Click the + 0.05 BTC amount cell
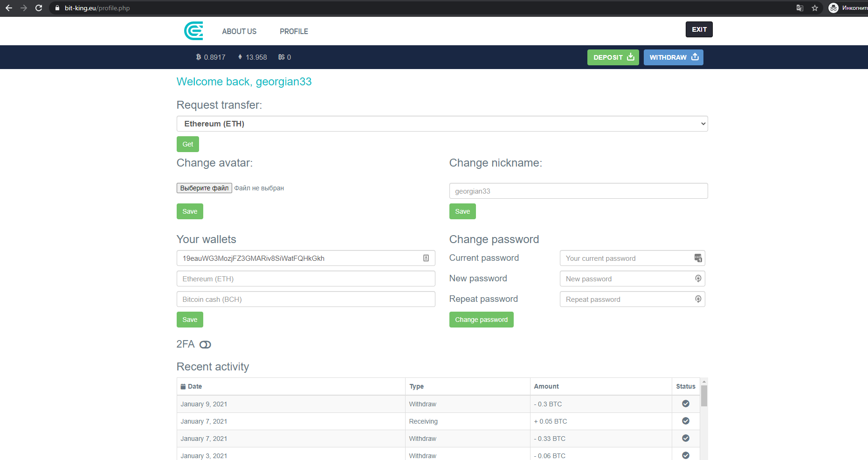 tap(601, 421)
